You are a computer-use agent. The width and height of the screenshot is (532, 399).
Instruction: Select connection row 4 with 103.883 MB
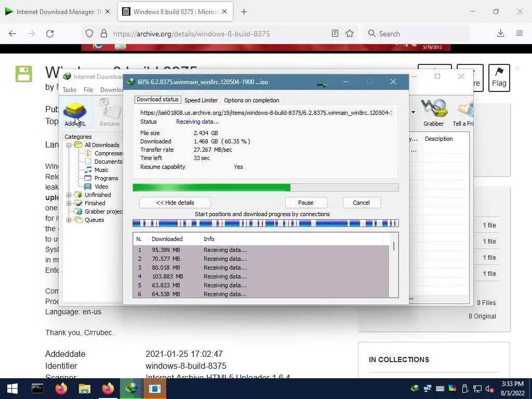261,276
